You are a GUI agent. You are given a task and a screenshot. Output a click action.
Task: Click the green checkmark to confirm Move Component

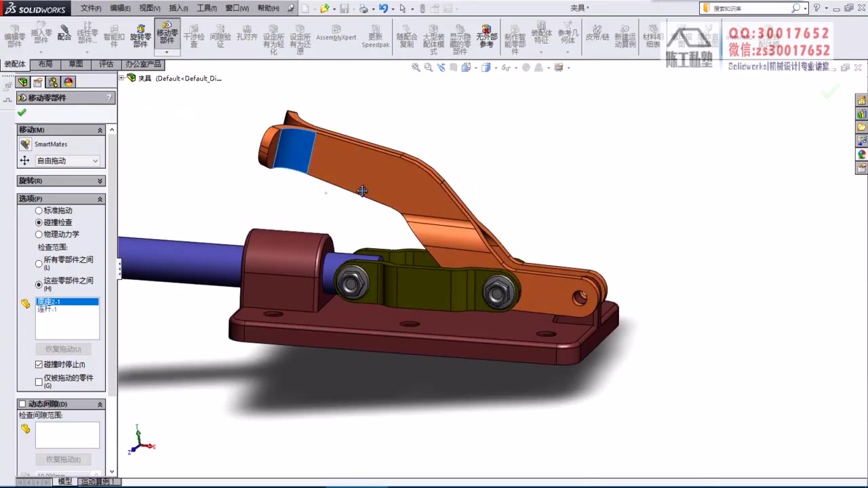click(22, 113)
